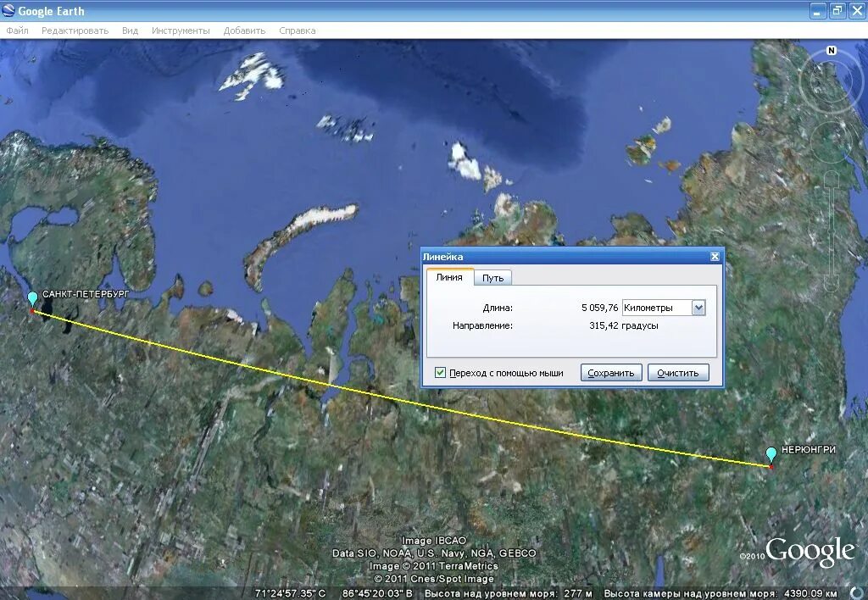Viewport: 868px width, 600px height.
Task: Click the Нерюнгри placemark pin
Action: pyautogui.click(x=771, y=455)
